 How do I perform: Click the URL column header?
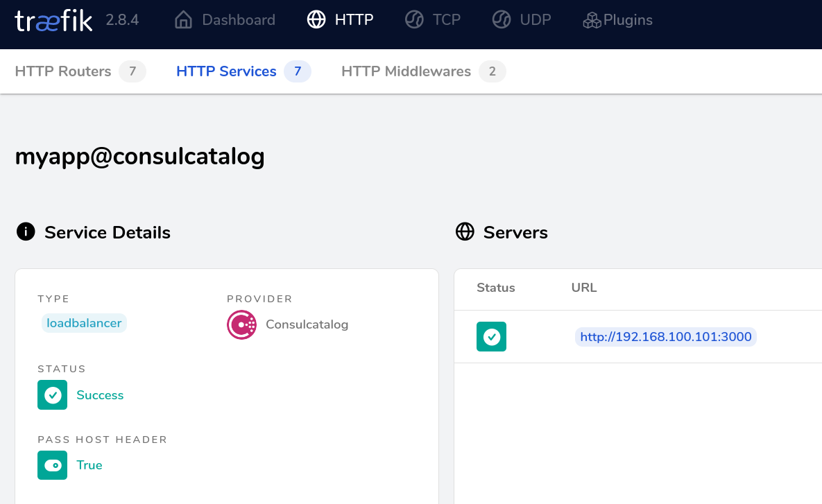[584, 288]
